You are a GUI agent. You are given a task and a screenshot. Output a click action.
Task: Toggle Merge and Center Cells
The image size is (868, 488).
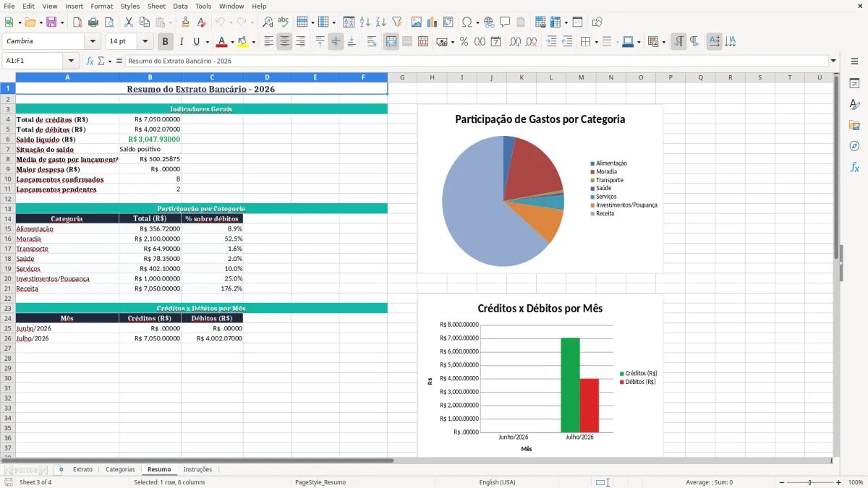(x=391, y=42)
